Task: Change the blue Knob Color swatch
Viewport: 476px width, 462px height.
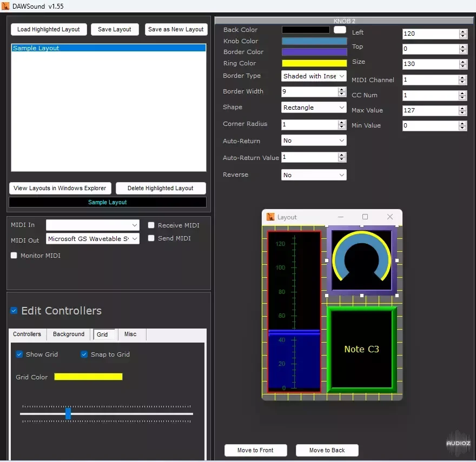Action: point(314,41)
